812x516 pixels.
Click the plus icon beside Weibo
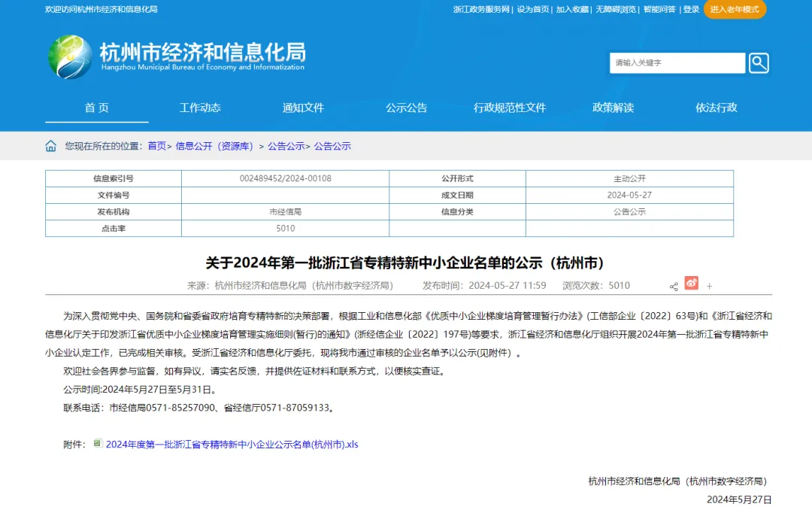[710, 286]
